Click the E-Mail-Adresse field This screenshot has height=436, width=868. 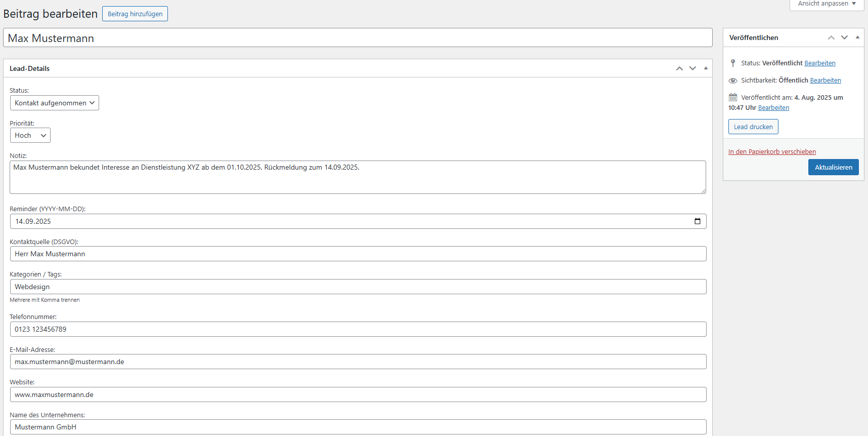point(358,362)
